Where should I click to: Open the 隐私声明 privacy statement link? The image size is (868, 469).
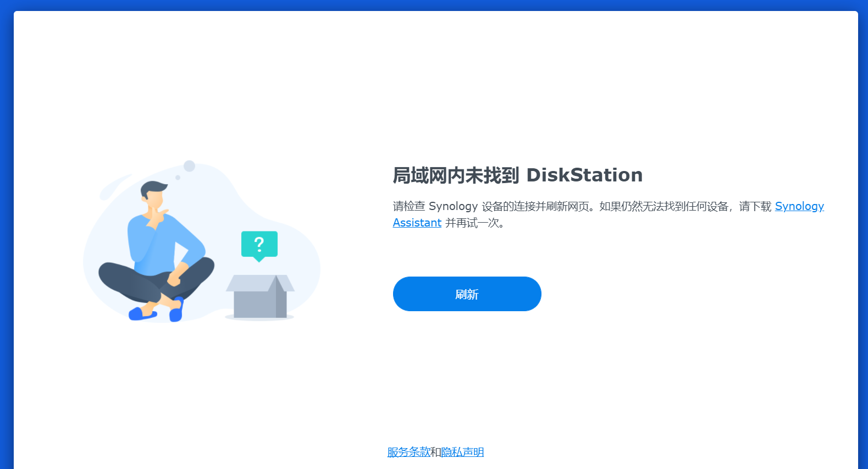tap(462, 452)
